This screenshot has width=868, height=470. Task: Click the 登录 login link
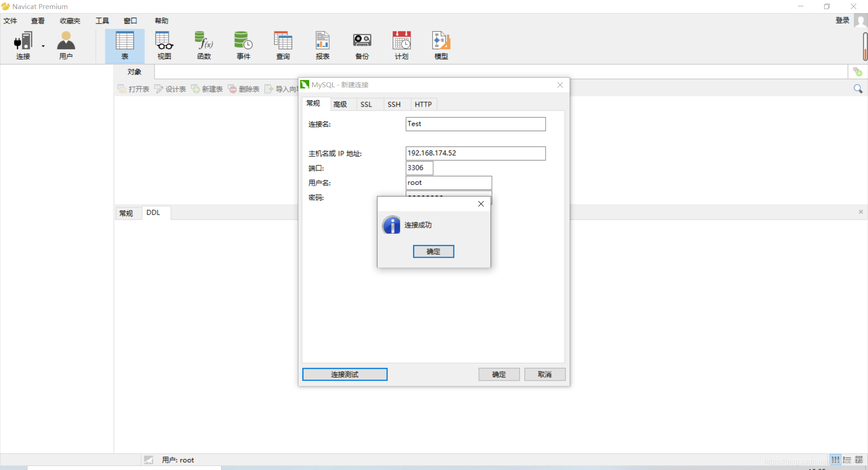tap(843, 20)
